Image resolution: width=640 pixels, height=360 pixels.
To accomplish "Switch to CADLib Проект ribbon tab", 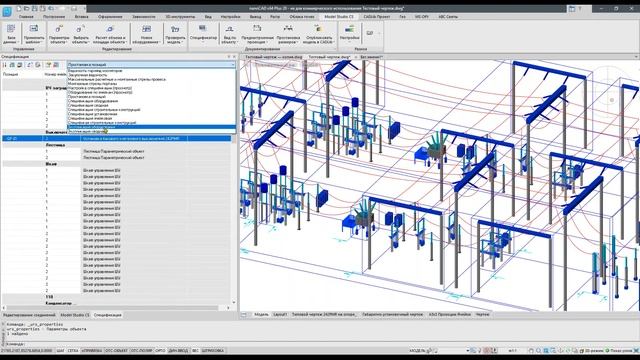I will point(376,17).
